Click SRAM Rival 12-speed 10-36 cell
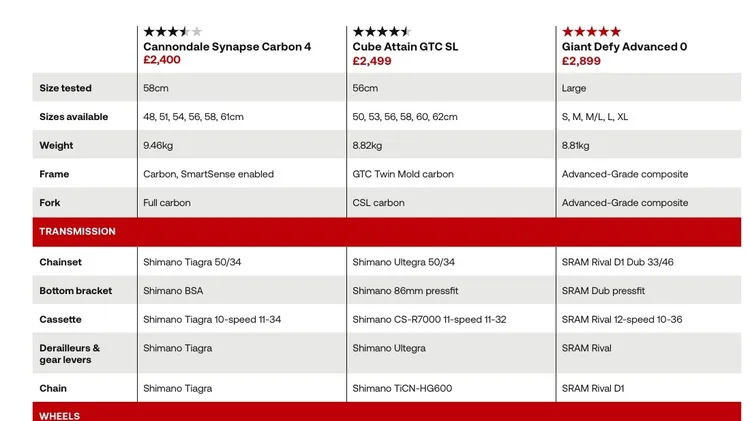This screenshot has width=750, height=421. [622, 320]
